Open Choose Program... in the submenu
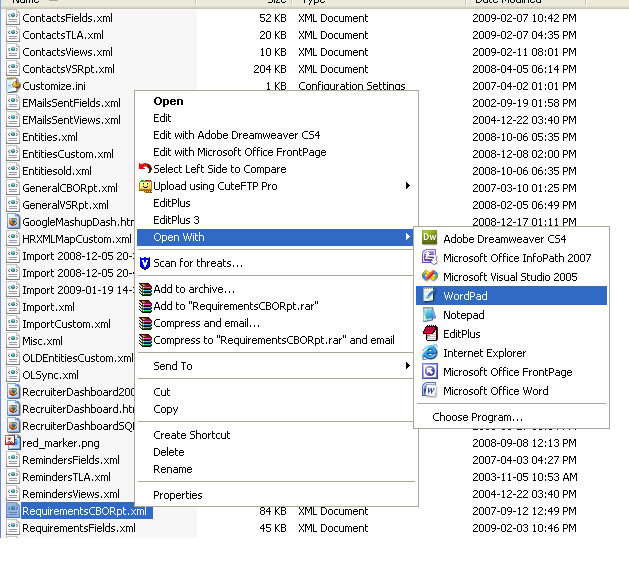This screenshot has height=571, width=629. click(x=477, y=417)
